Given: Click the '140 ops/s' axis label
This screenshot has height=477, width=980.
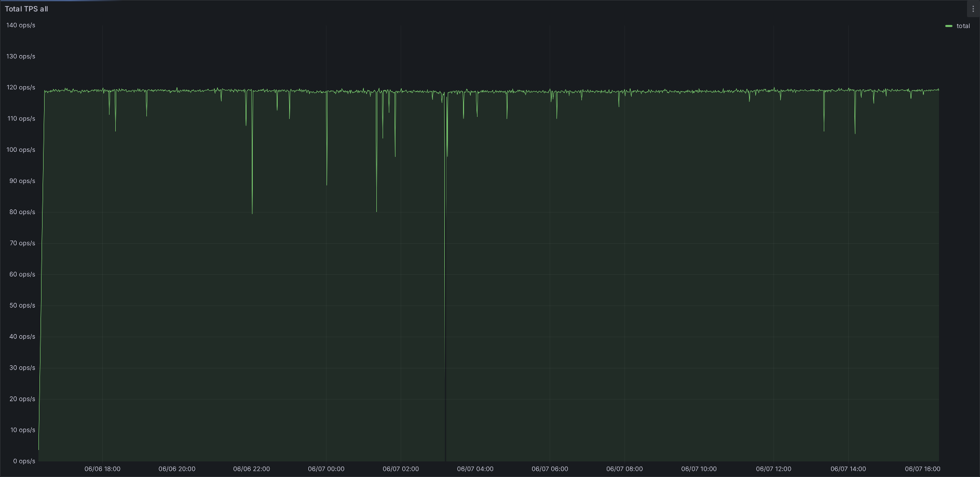Looking at the screenshot, I should (x=21, y=25).
